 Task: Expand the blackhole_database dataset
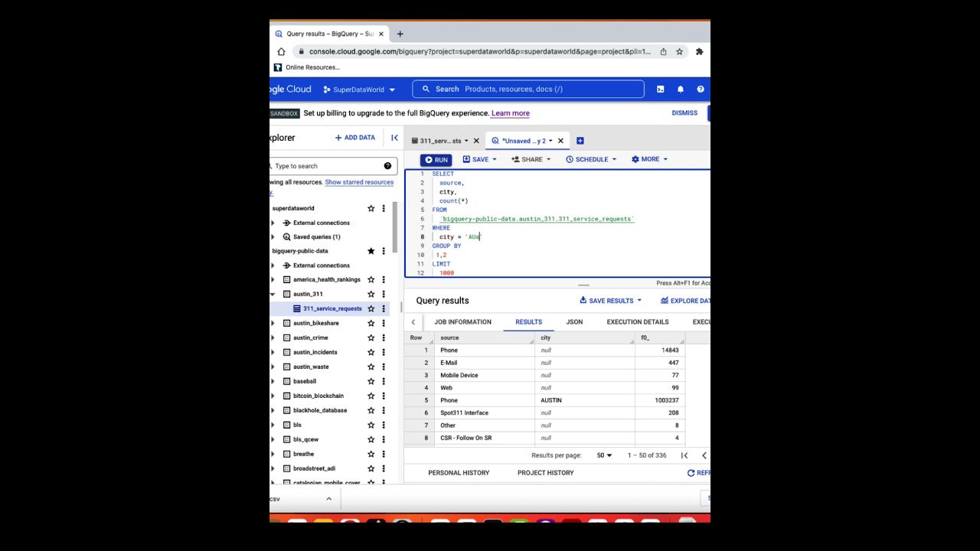[x=273, y=410]
